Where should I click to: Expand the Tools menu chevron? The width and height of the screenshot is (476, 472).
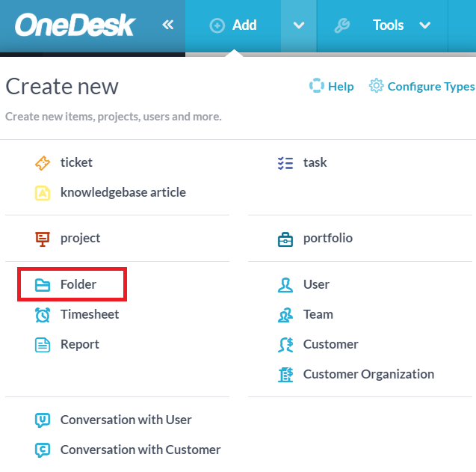(x=424, y=25)
